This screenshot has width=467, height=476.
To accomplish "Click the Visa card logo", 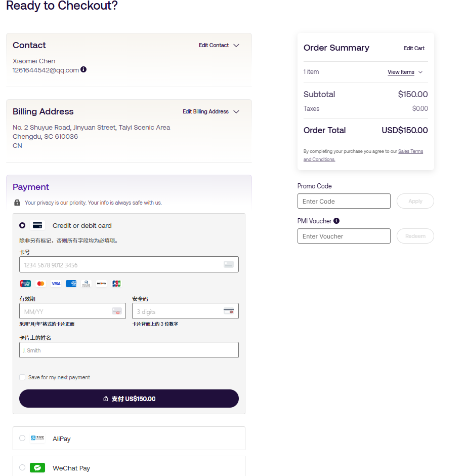I will click(x=56, y=284).
